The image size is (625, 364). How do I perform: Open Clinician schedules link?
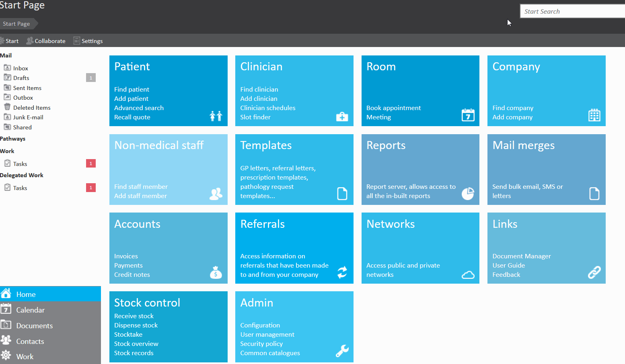(267, 108)
